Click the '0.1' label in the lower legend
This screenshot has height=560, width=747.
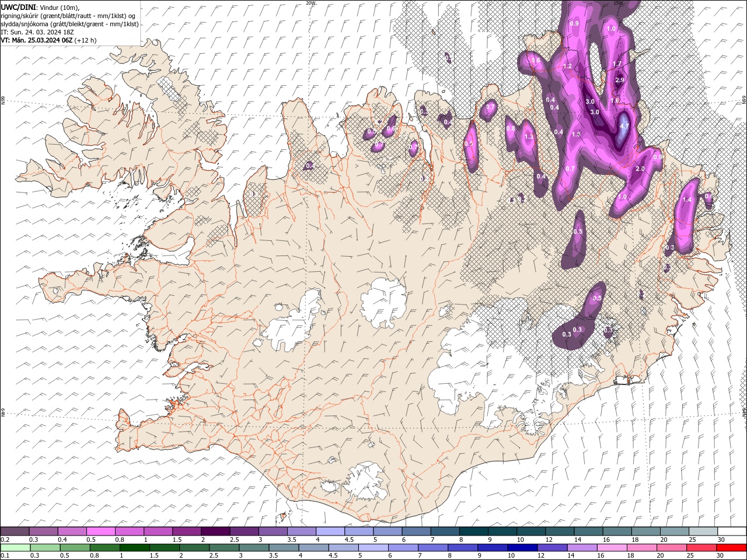(x=5, y=555)
